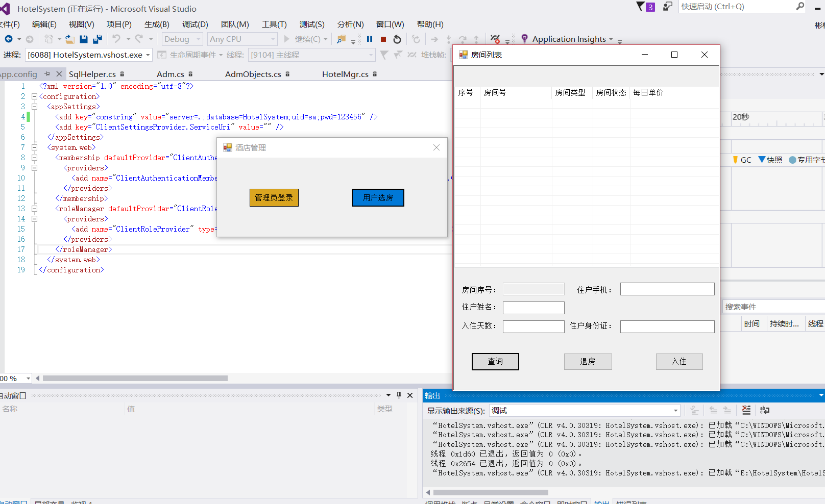
Task: Click the save file disk icon
Action: 84,39
